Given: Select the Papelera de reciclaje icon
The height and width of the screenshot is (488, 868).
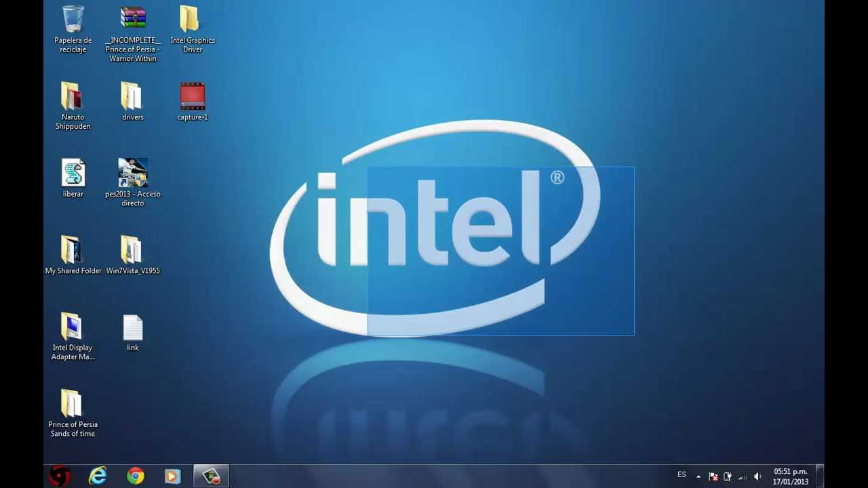Looking at the screenshot, I should coord(73,30).
